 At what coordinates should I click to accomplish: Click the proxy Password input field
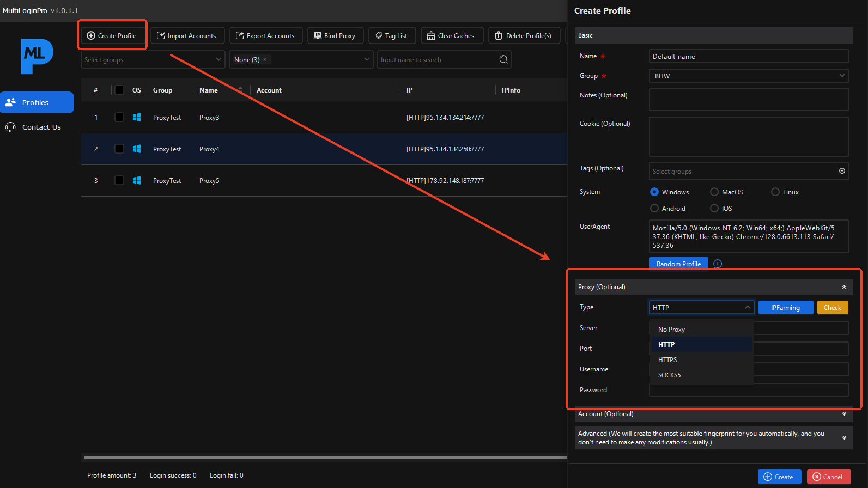749,390
